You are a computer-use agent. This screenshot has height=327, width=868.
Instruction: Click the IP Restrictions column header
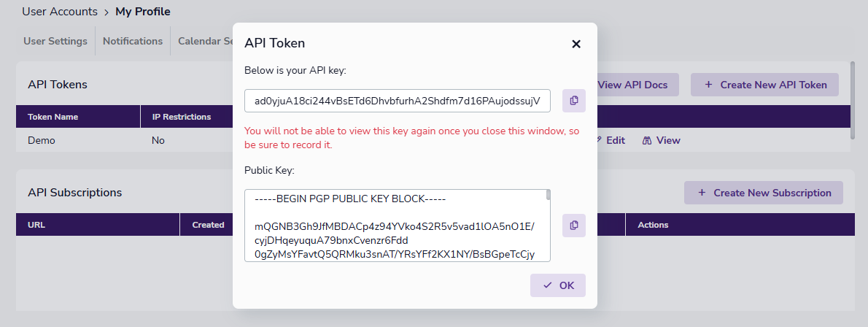(x=182, y=117)
